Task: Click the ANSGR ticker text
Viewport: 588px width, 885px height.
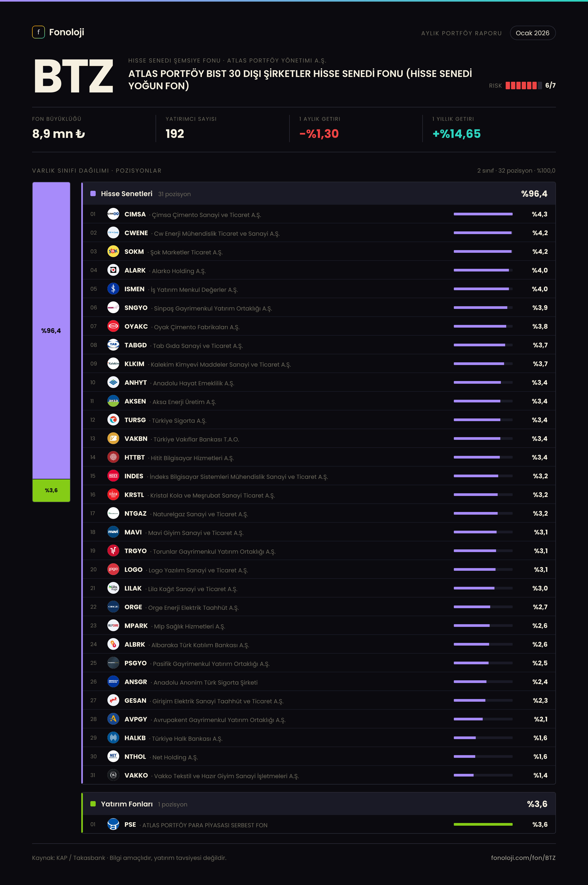Action: [136, 682]
